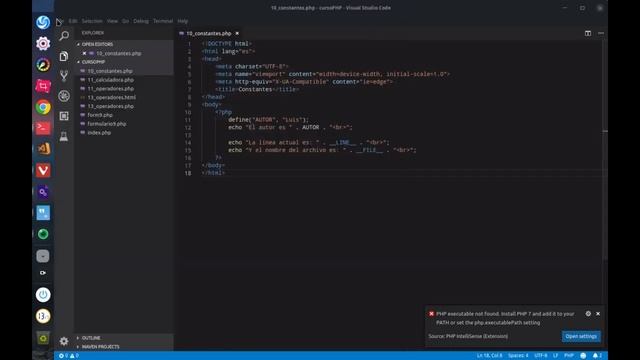Click line number 14 in the gutter

click(x=188, y=142)
